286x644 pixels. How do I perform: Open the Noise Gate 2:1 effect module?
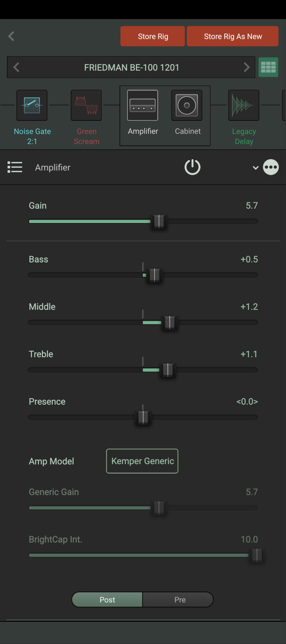(32, 105)
